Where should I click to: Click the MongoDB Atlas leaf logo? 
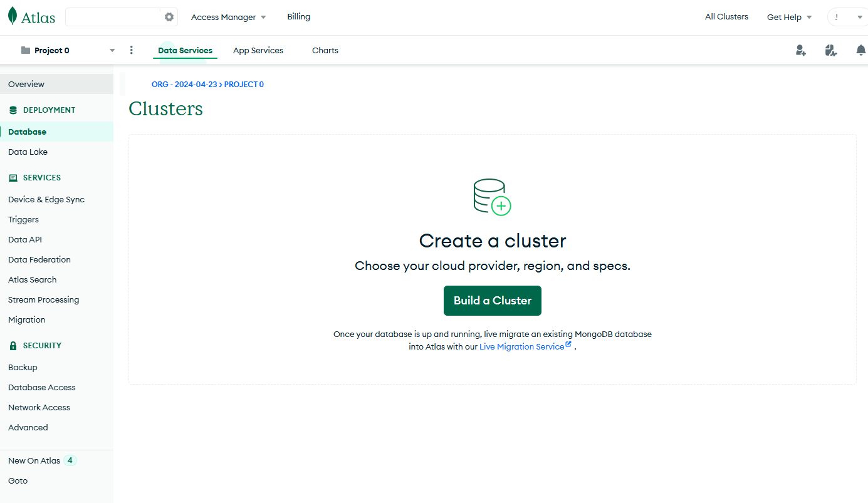13,16
